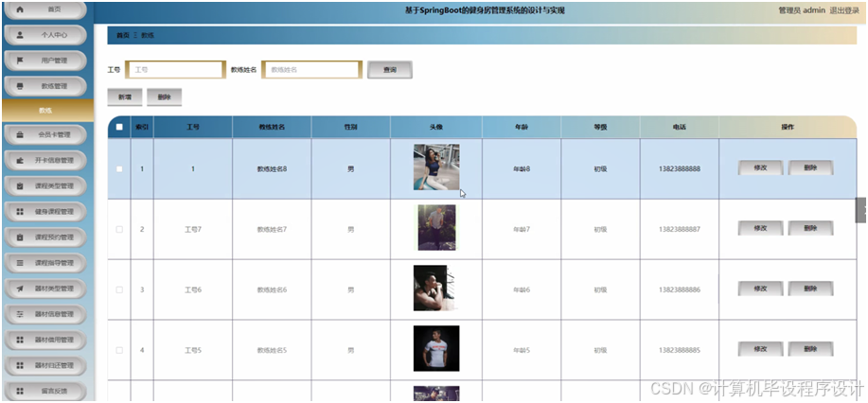Collapse the 教练管理 sidebar menu
The height and width of the screenshot is (403, 868).
click(x=45, y=86)
